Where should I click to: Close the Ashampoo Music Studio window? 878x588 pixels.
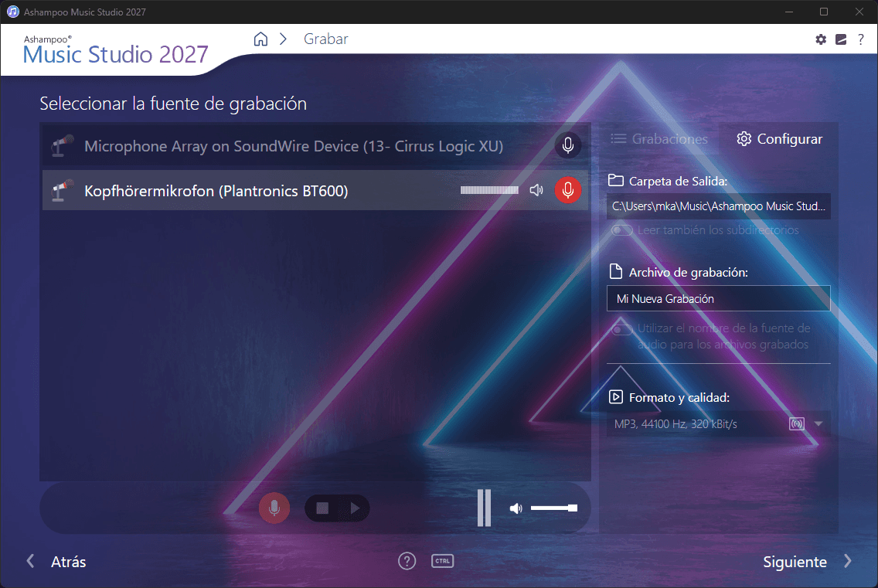tap(859, 12)
